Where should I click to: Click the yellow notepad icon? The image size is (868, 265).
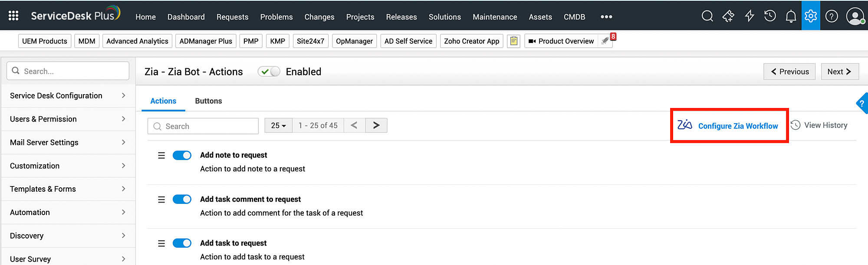514,41
